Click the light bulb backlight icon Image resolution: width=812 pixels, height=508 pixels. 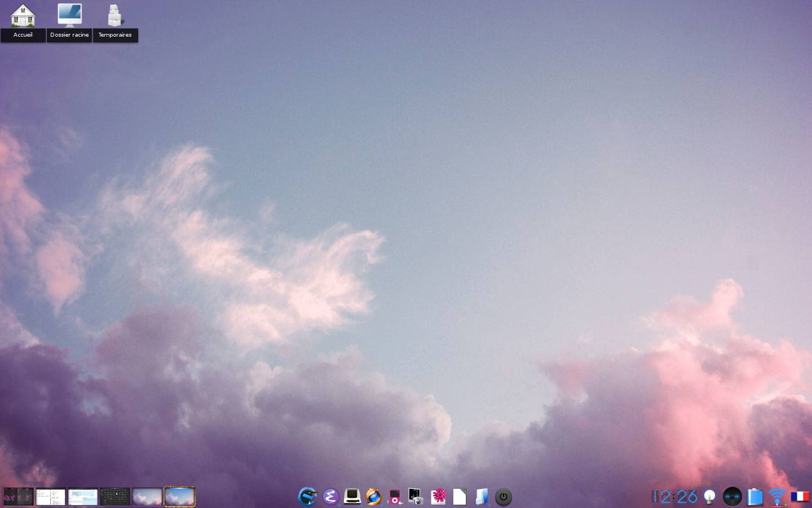click(710, 497)
